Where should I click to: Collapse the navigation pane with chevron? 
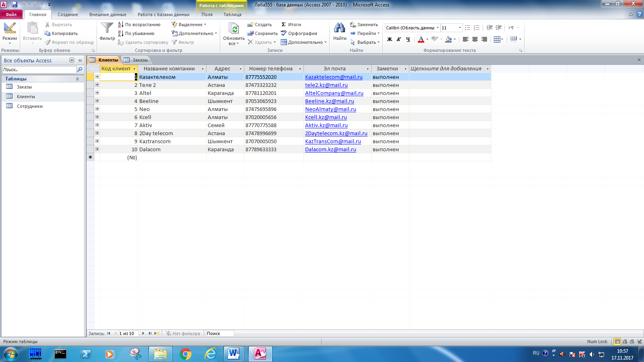pos(80,60)
